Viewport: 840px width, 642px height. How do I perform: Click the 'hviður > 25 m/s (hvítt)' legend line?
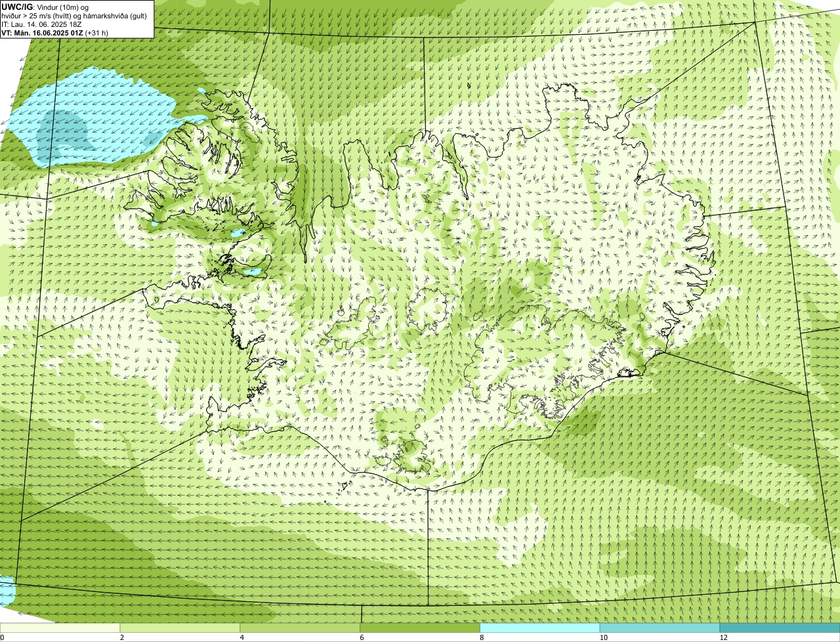coord(73,15)
